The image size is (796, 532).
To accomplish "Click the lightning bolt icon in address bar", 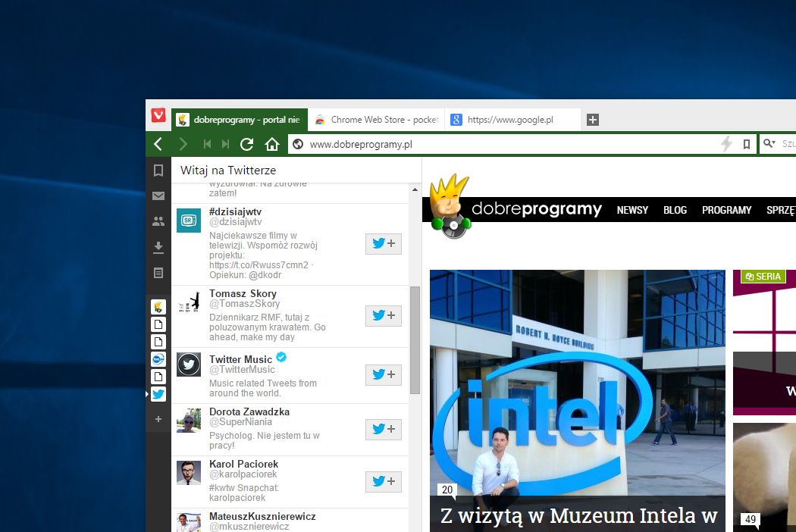I will pyautogui.click(x=726, y=144).
